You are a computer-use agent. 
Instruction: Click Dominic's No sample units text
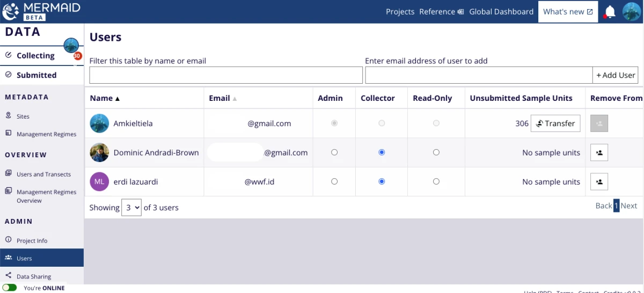pyautogui.click(x=551, y=152)
